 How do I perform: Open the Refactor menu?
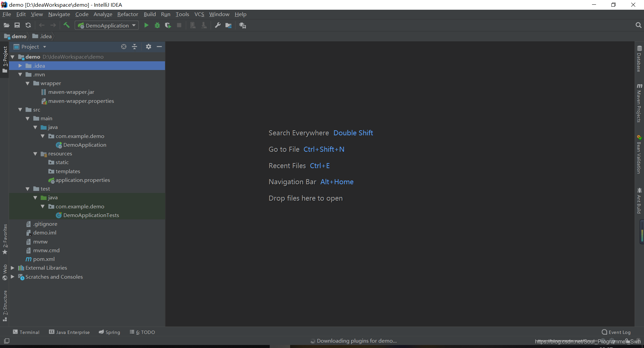pyautogui.click(x=127, y=14)
